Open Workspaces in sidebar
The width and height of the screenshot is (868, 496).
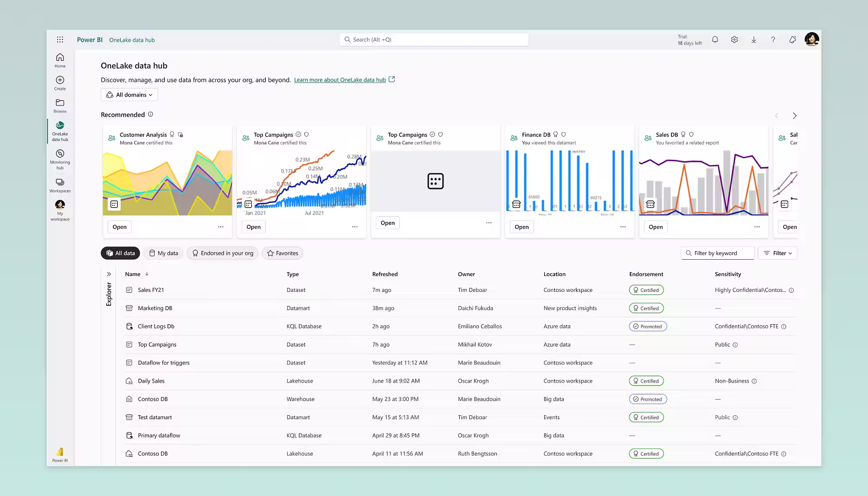tap(60, 185)
